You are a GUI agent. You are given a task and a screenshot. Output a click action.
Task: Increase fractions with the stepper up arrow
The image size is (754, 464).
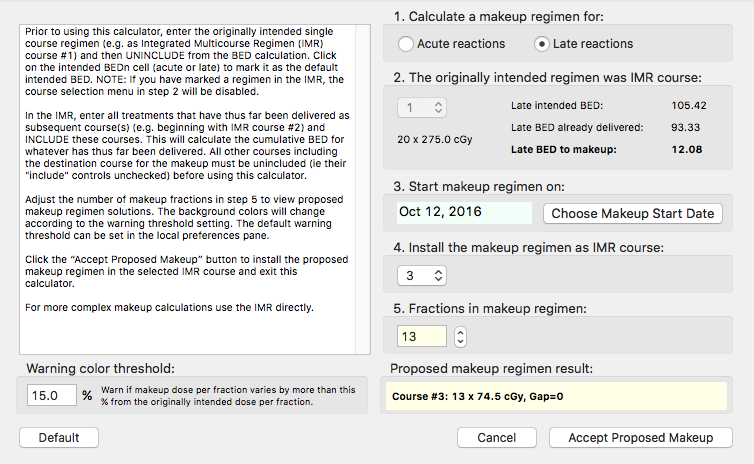pos(460,332)
